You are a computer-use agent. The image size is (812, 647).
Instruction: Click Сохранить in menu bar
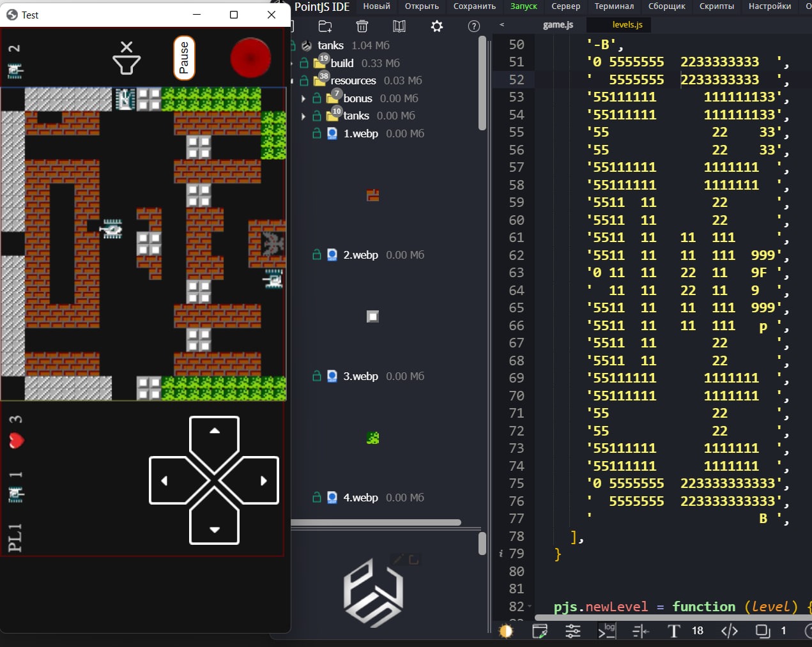click(x=475, y=6)
